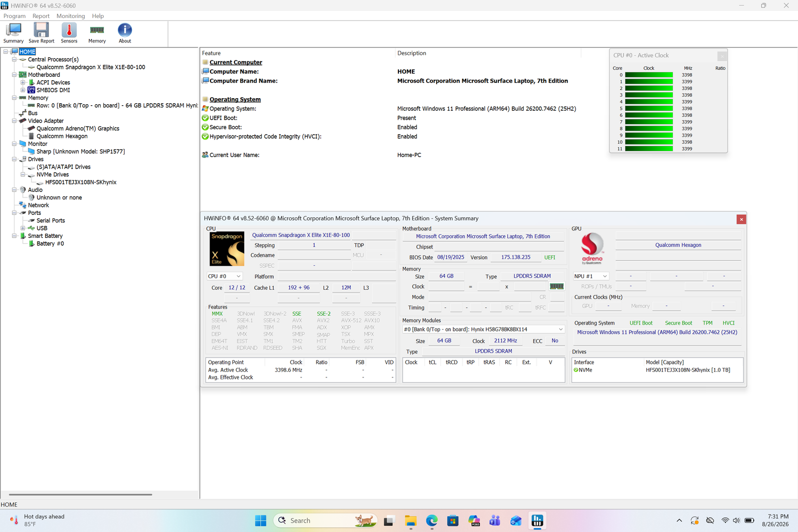Screen dimensions: 798x532
Task: Open the Report menu
Action: click(x=41, y=16)
